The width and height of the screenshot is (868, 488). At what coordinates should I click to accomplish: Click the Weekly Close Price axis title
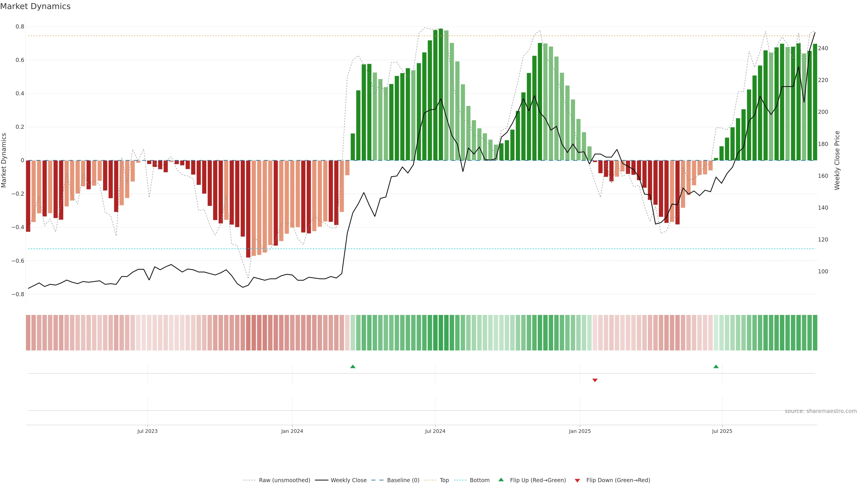tap(837, 160)
